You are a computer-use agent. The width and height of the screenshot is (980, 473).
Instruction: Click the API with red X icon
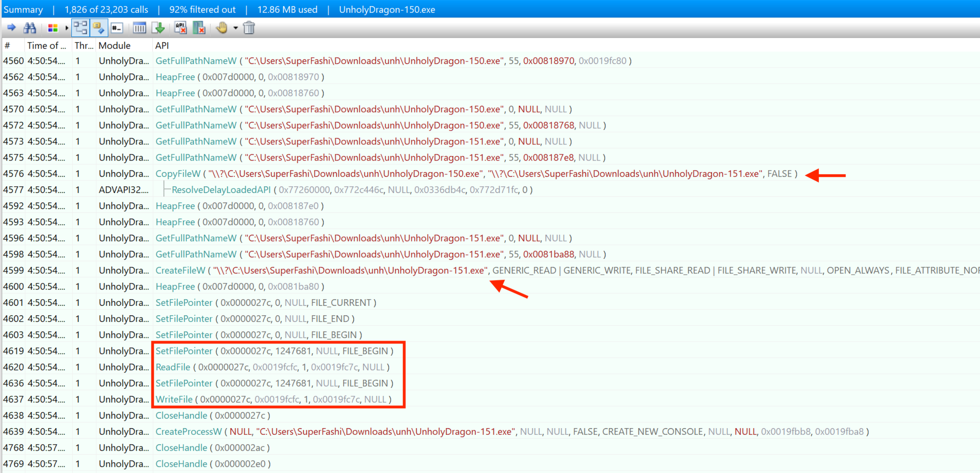click(181, 28)
